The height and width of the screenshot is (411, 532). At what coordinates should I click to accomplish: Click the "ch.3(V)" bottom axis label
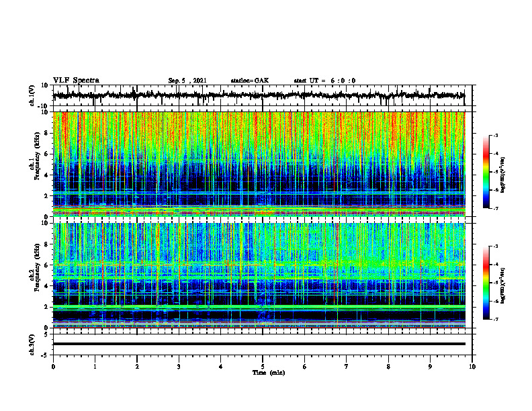pyautogui.click(x=32, y=345)
